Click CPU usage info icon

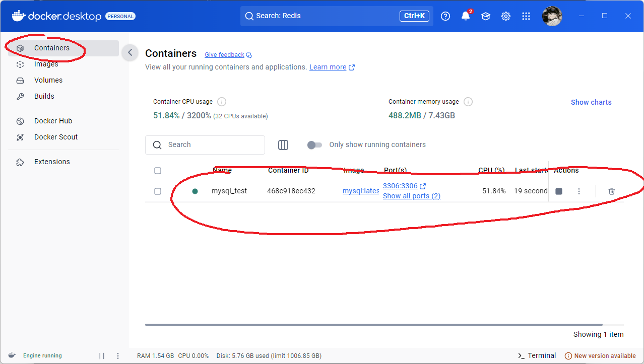[221, 102]
